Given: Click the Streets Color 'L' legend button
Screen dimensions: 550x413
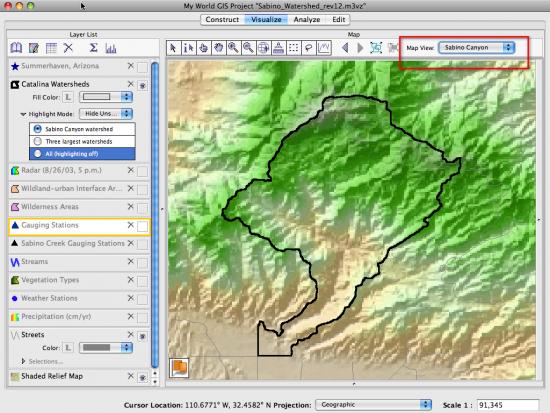Looking at the screenshot, I should pyautogui.click(x=68, y=348).
